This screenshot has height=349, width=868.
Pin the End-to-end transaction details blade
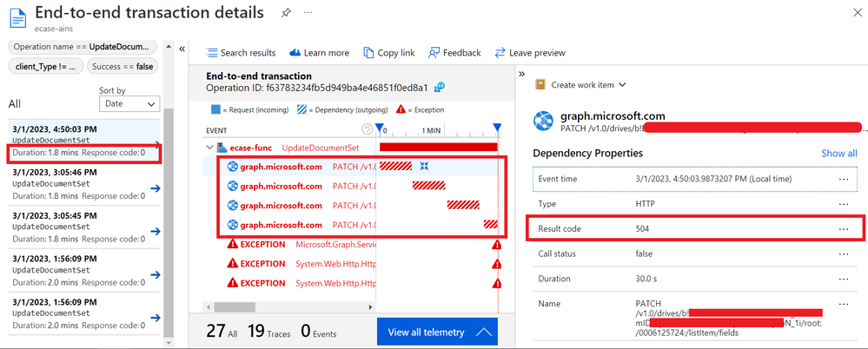coord(286,13)
